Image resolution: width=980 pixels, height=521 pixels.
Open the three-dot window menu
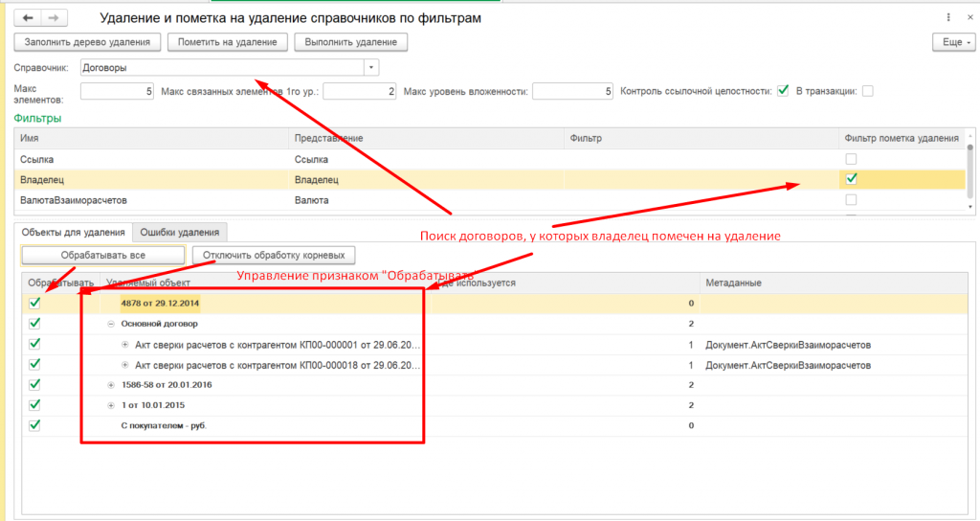coord(948,17)
